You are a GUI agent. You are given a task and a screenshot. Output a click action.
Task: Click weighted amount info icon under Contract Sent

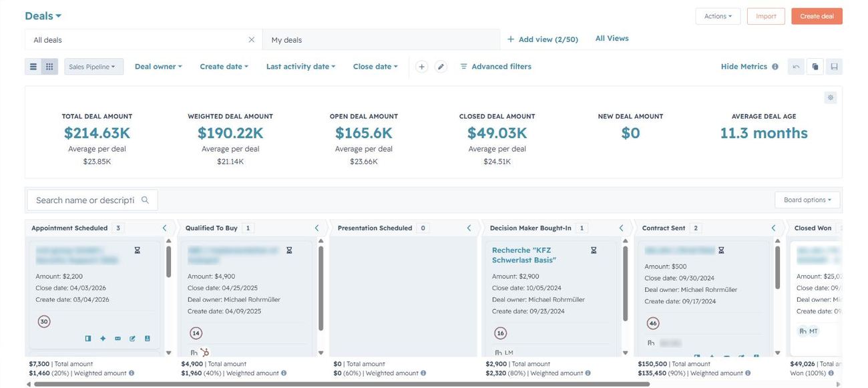pyautogui.click(x=748, y=373)
